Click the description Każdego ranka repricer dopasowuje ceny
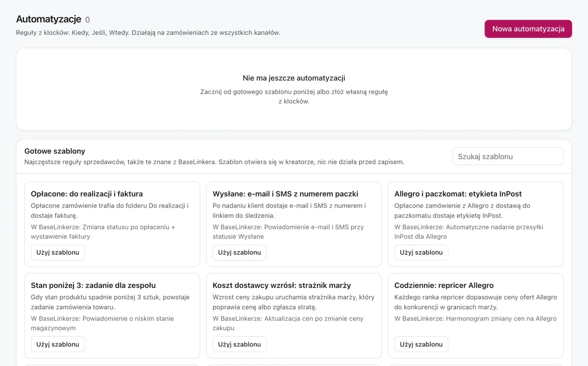The height and width of the screenshot is (366, 588). coord(476,302)
